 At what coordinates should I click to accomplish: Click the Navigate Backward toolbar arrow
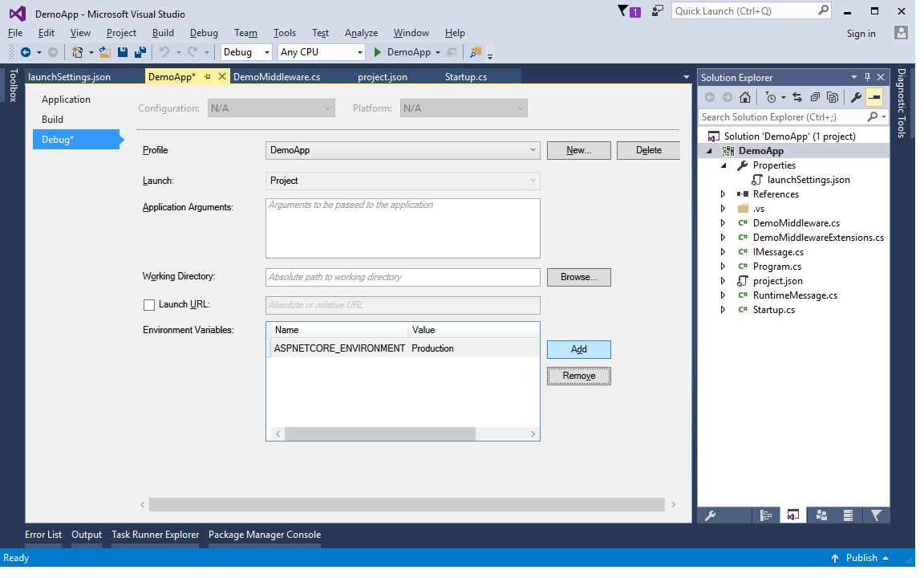(26, 52)
